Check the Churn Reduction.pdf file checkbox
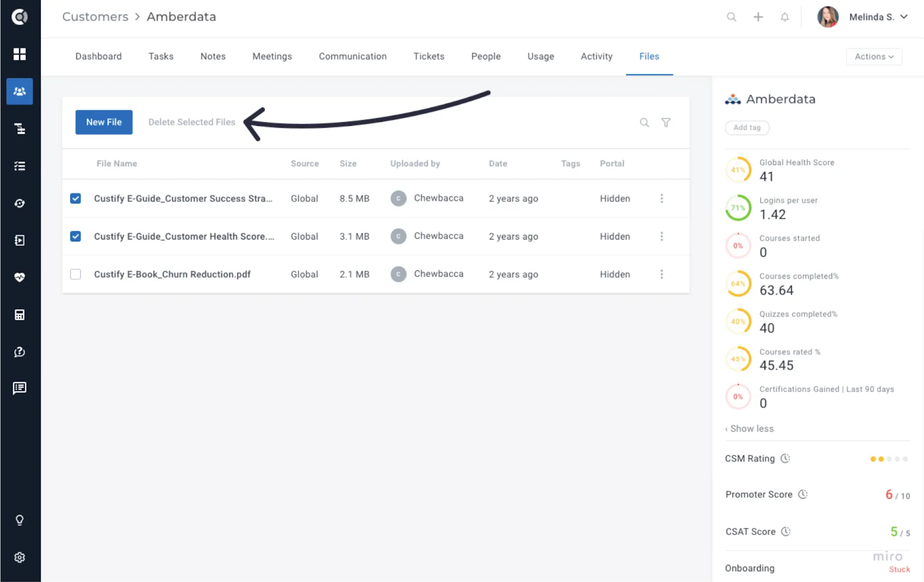 click(76, 274)
